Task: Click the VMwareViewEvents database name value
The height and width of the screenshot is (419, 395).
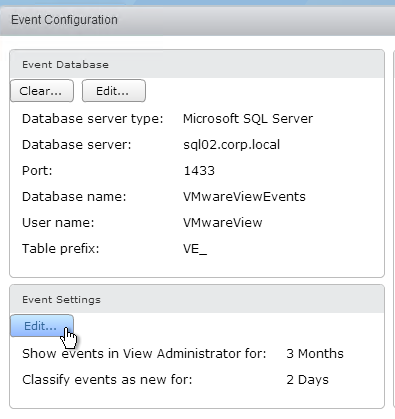Action: (244, 197)
